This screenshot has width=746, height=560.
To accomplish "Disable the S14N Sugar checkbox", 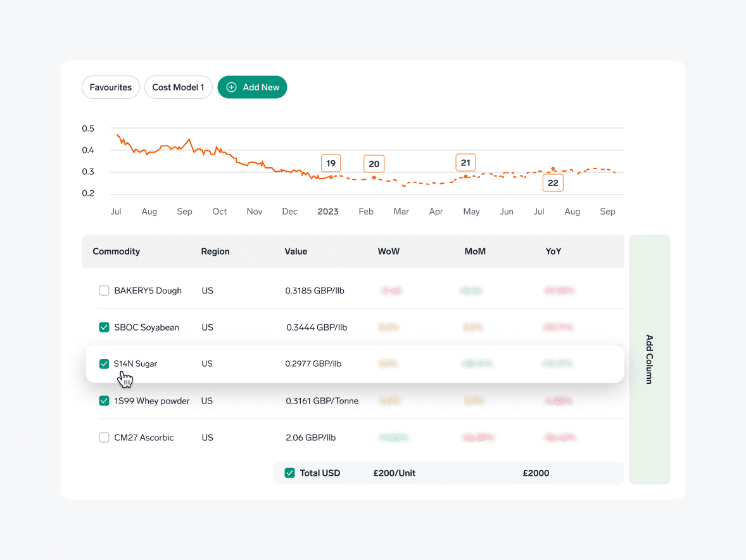I will point(104,364).
